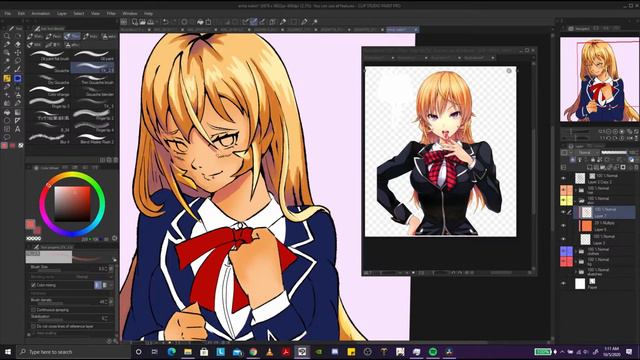Pick the Thin Gouache brush
Image resolution: width=640 pixels, height=360 pixels.
[x=93, y=79]
